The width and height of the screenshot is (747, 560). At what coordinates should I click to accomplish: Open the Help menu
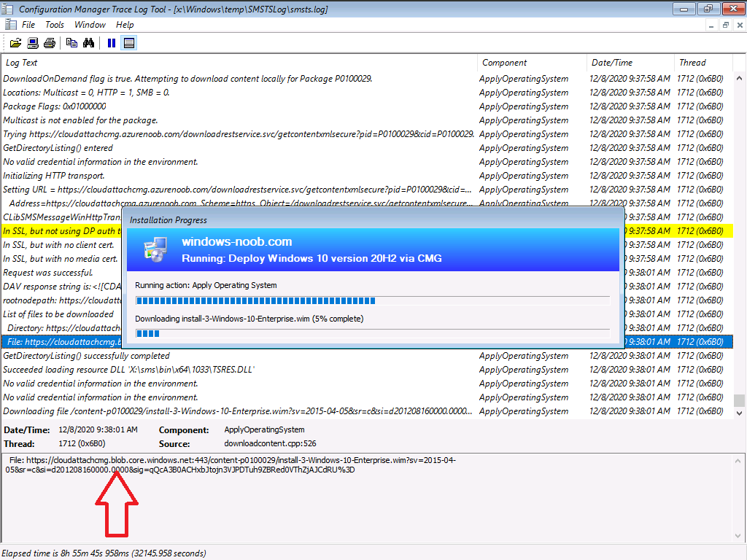point(125,25)
